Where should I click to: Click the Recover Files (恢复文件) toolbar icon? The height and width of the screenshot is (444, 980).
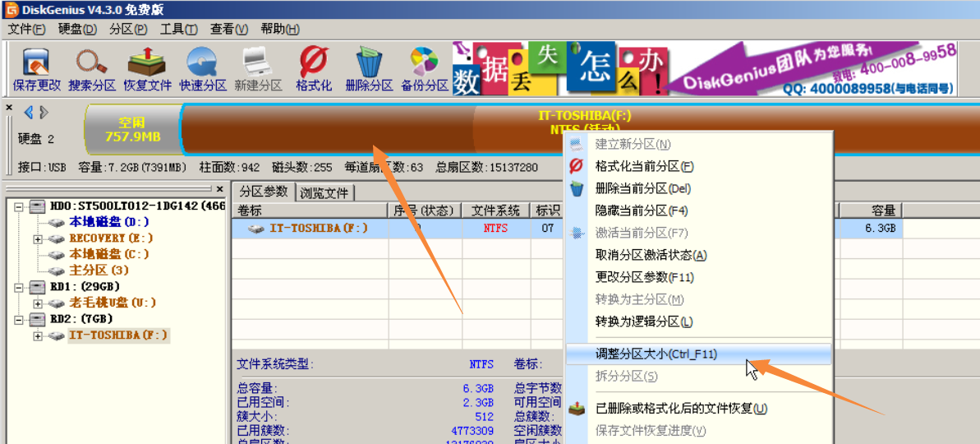148,69
